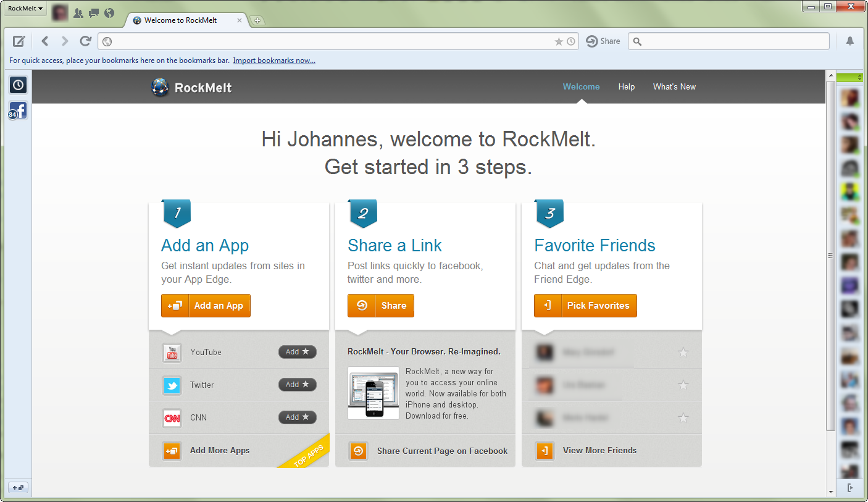Screen dimensions: 868x502
Task: Open friend requests icon in the title bar
Action: 78,13
